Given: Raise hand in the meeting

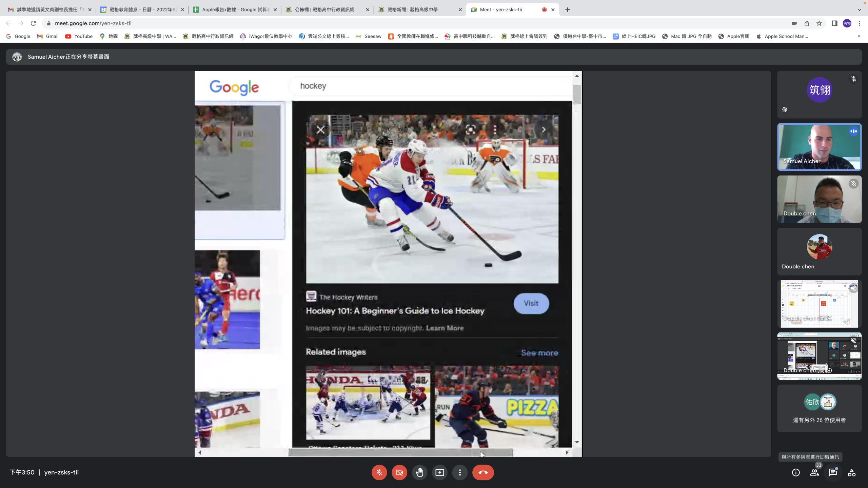Looking at the screenshot, I should click(x=419, y=472).
